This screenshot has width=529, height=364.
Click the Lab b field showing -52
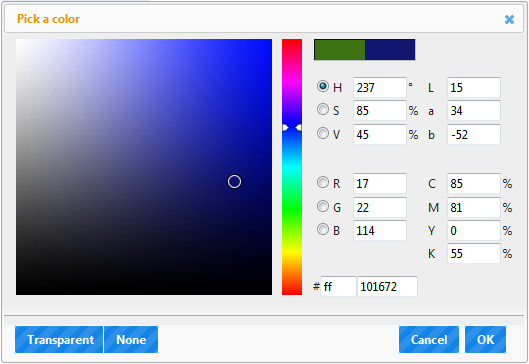[x=474, y=134]
